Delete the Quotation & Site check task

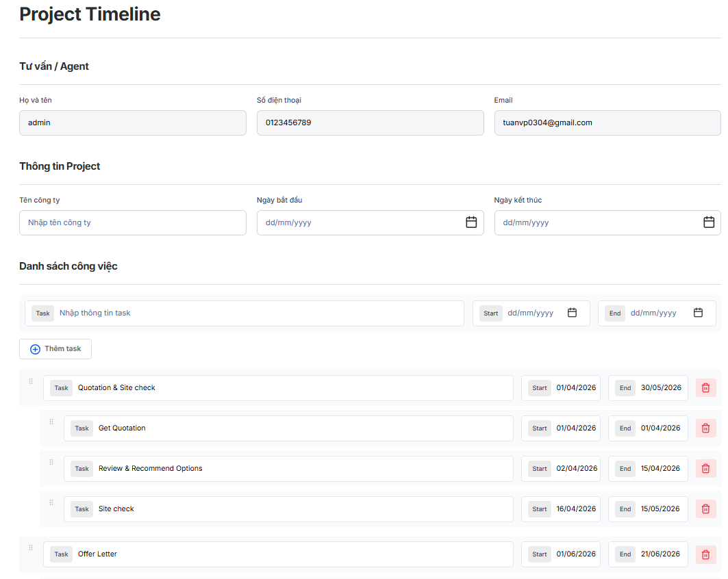(x=705, y=388)
